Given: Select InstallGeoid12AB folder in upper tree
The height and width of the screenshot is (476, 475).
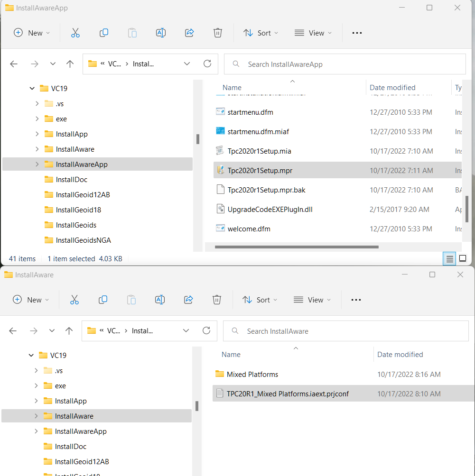Looking at the screenshot, I should (83, 194).
